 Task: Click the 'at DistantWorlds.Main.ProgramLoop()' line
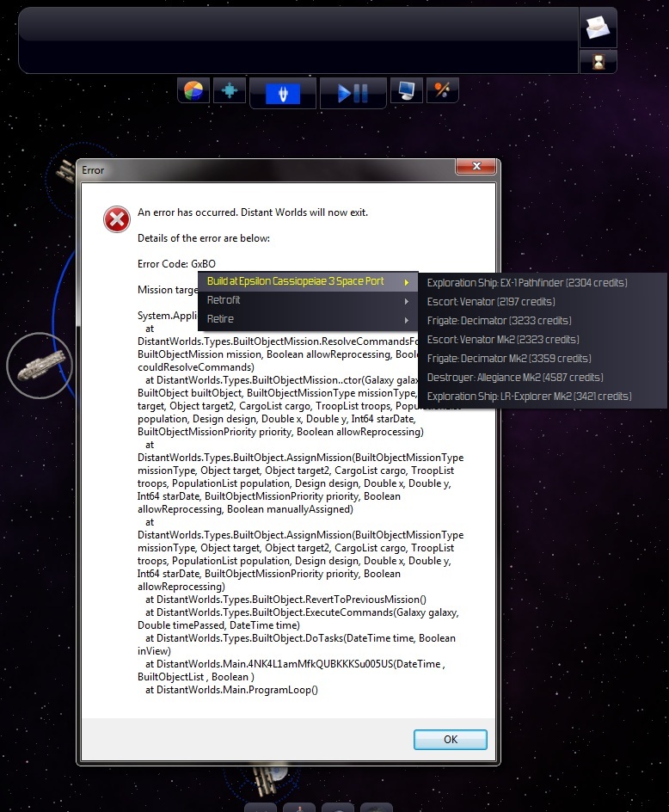pyautogui.click(x=231, y=690)
